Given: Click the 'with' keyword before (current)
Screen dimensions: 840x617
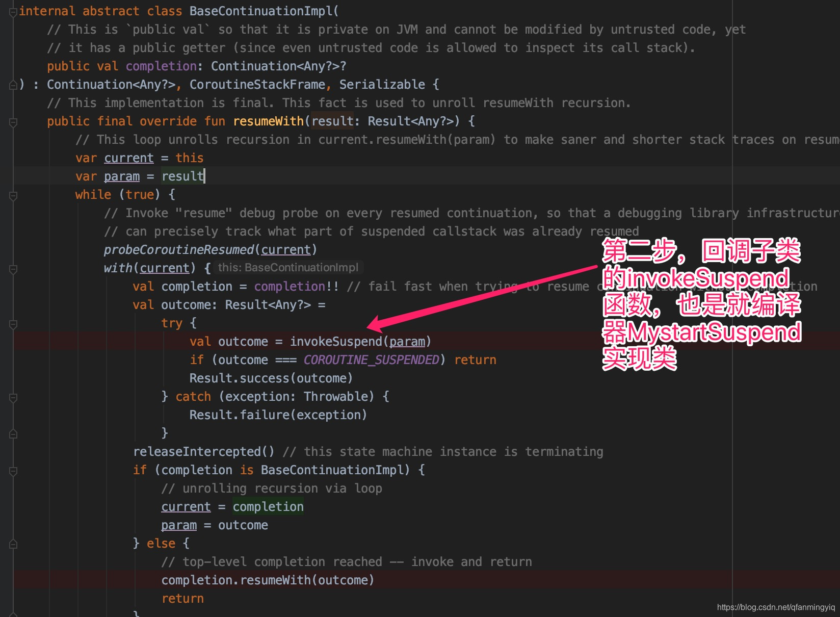Looking at the screenshot, I should coord(118,268).
